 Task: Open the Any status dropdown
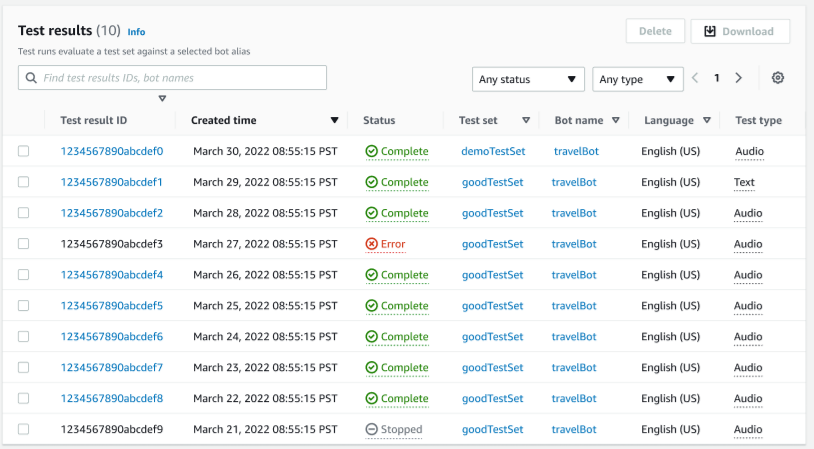(528, 79)
